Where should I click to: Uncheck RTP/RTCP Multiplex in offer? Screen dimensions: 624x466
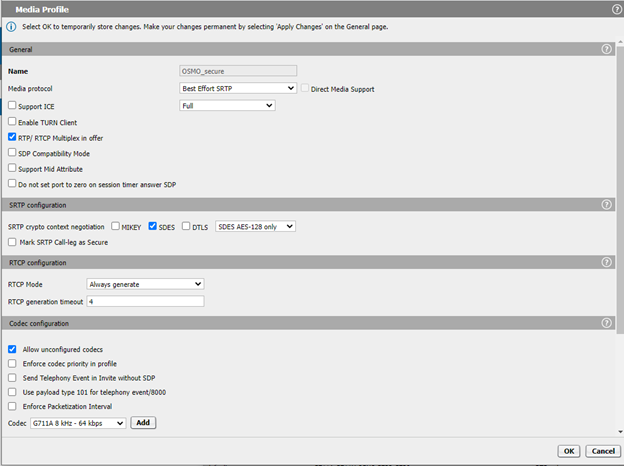(x=12, y=137)
